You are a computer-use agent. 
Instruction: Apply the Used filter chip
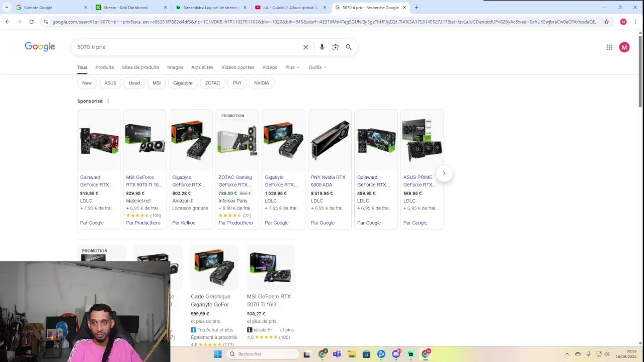134,83
